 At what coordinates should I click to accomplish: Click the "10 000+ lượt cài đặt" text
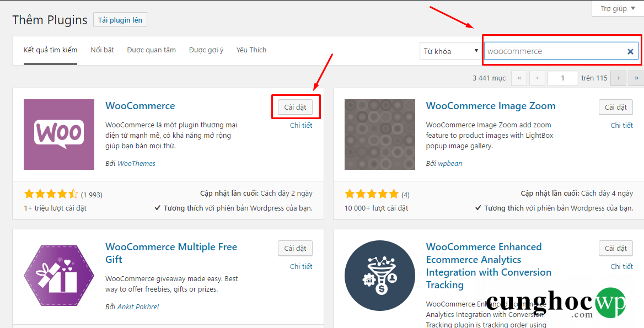(x=376, y=208)
